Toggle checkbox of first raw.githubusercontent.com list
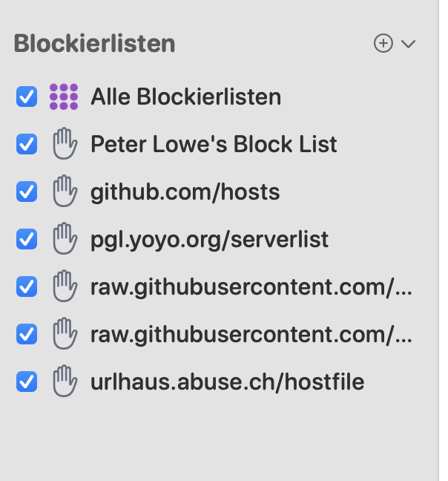The image size is (448, 481). click(27, 287)
